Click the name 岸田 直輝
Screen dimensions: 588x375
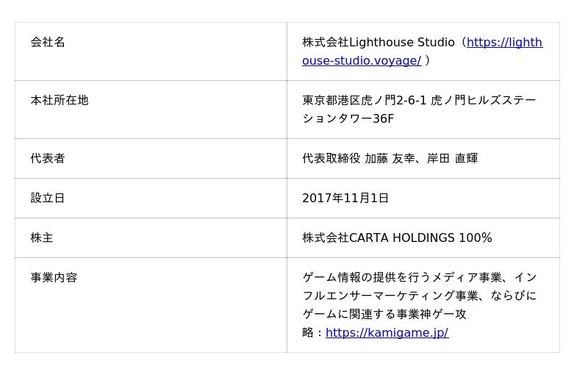(x=453, y=159)
